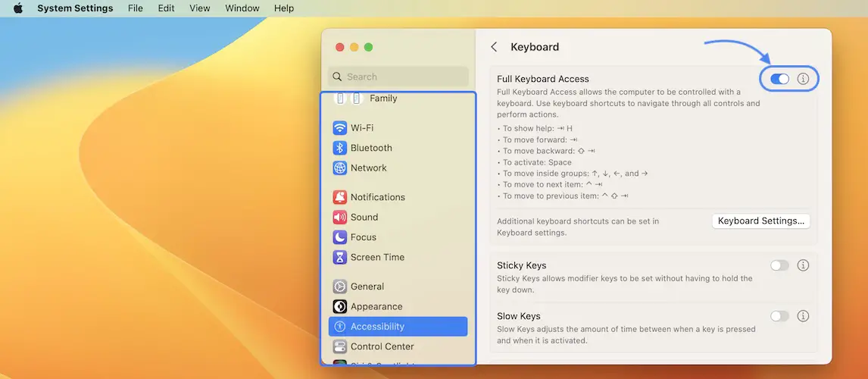
Task: Open the Apple menu
Action: tap(18, 8)
